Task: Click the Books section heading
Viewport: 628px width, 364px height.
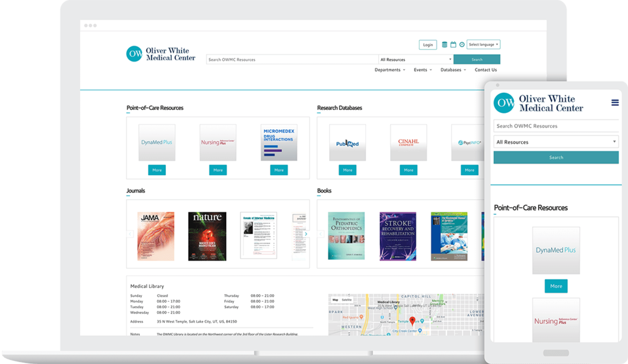Action: (x=324, y=191)
